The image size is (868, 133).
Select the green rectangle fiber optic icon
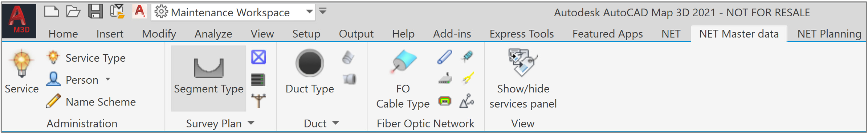click(445, 101)
